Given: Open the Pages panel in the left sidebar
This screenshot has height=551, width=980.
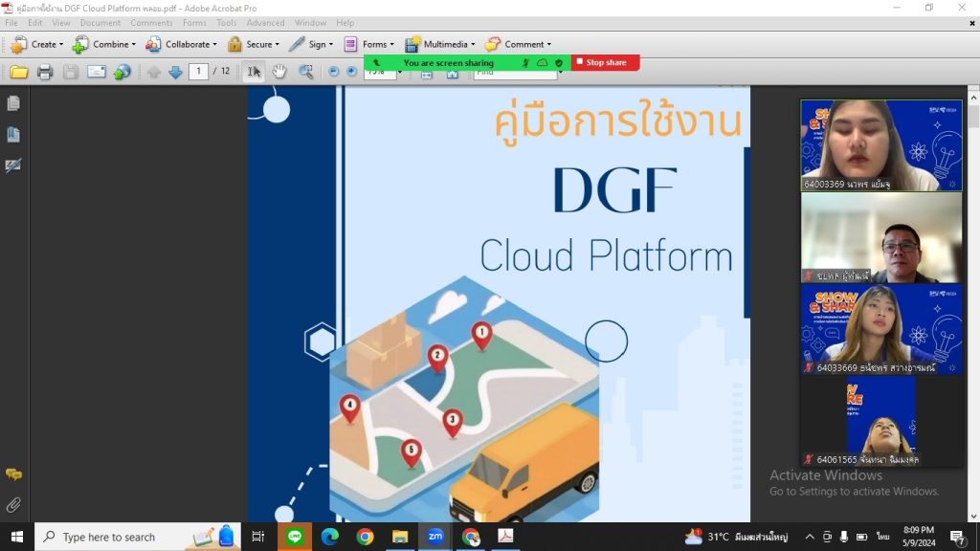Looking at the screenshot, I should click(13, 103).
